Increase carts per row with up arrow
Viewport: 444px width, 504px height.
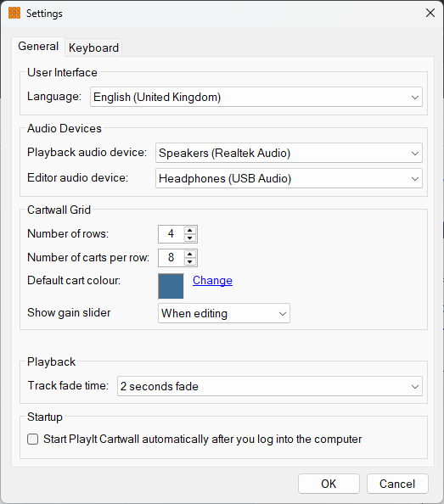coord(189,254)
